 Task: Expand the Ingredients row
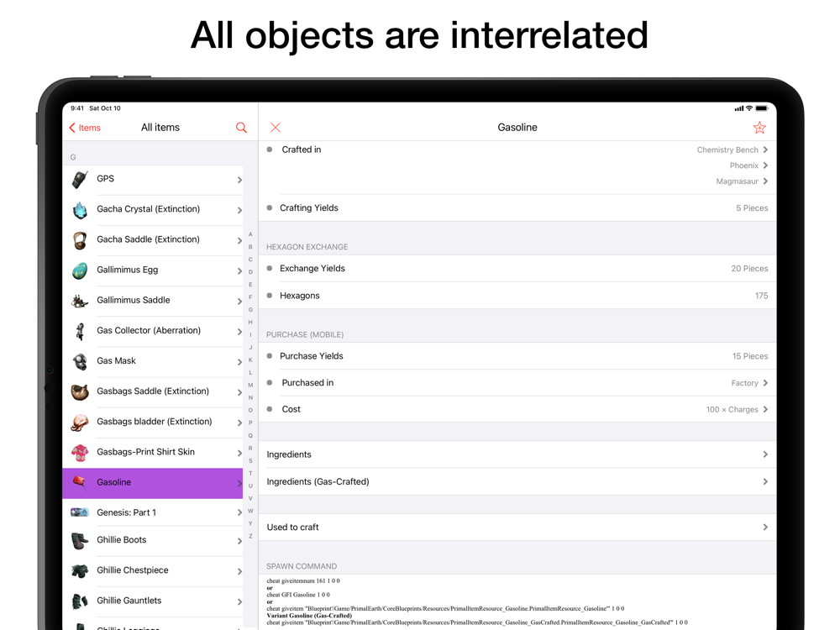[x=517, y=454]
